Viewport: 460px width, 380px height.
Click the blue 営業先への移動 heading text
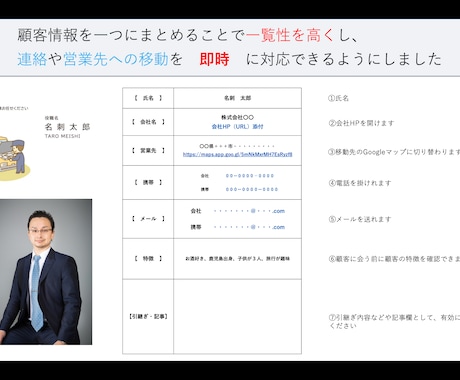click(x=116, y=60)
